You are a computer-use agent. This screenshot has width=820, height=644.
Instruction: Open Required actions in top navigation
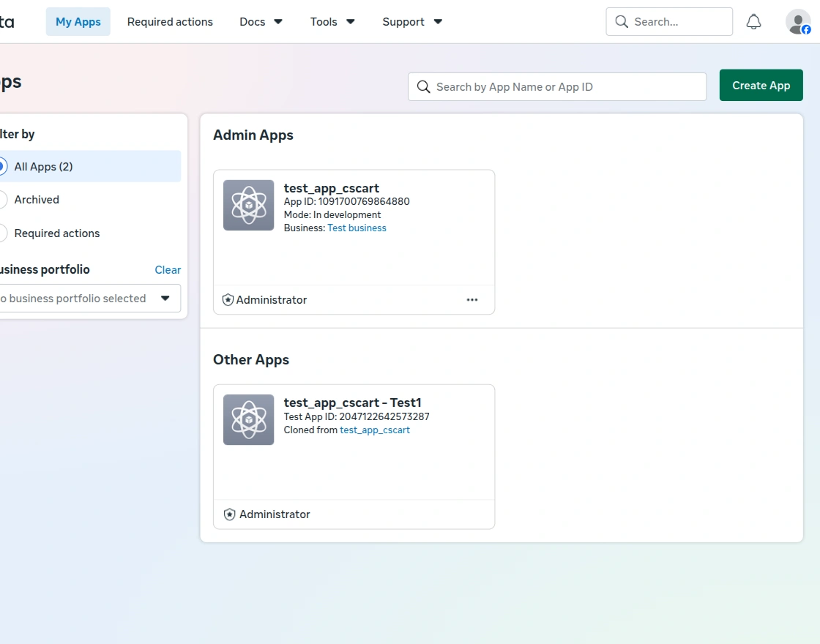[170, 22]
